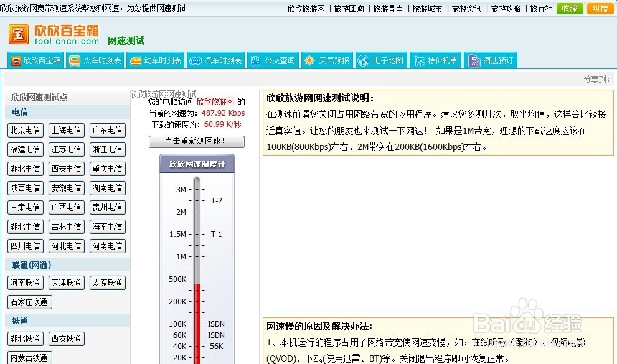
Task: Click the bus icon in 公交查询 tab
Action: click(256, 60)
